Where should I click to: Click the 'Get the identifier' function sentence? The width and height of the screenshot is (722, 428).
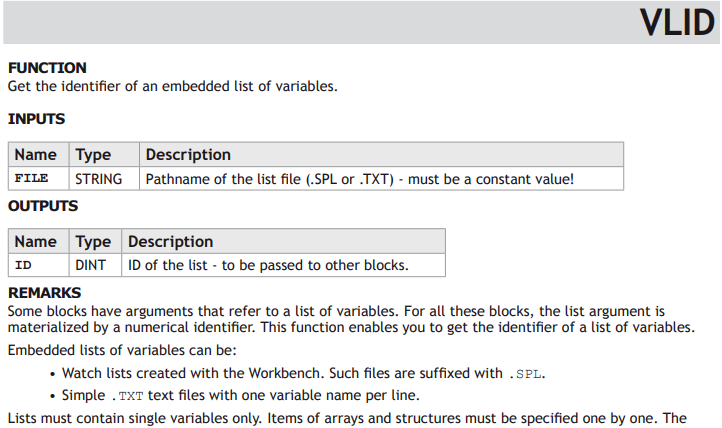tap(173, 86)
